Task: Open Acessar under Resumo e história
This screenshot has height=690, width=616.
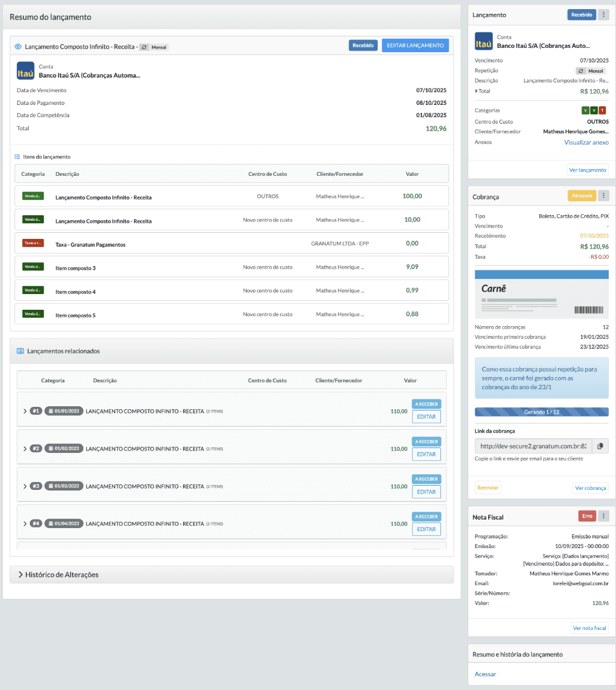Action: 485,674
